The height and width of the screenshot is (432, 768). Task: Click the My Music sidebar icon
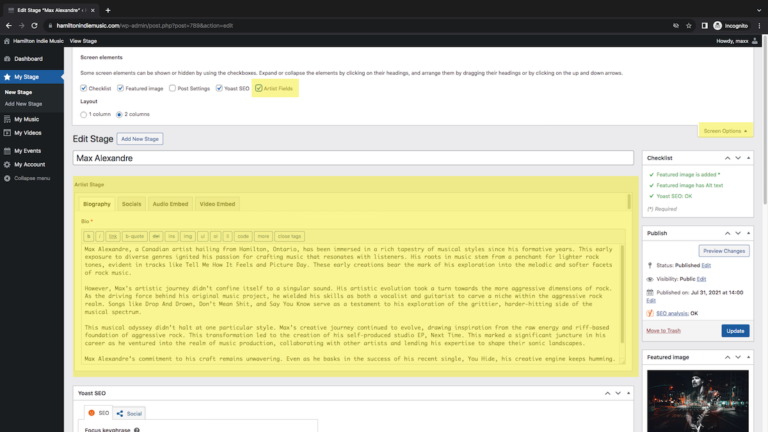(6, 119)
